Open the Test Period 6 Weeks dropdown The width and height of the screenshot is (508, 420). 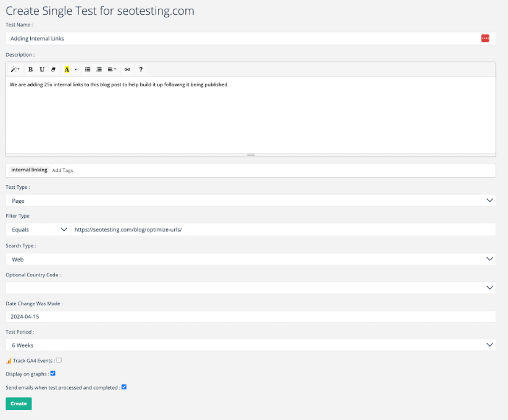tap(251, 345)
